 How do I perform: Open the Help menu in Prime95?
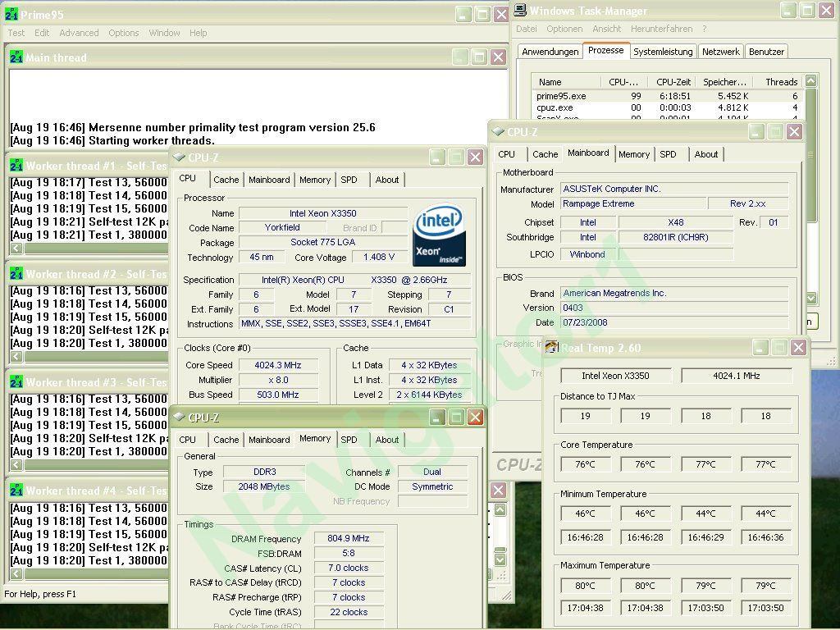point(199,33)
